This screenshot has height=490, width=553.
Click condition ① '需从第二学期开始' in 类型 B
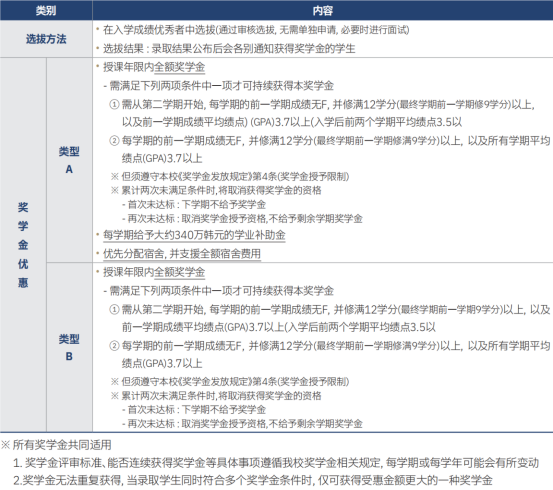pos(329,309)
